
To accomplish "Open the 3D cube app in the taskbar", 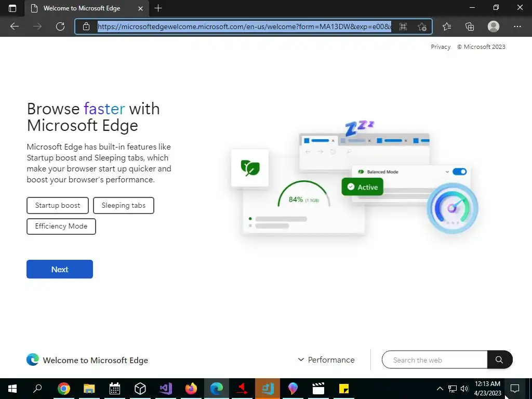I will 140,389.
